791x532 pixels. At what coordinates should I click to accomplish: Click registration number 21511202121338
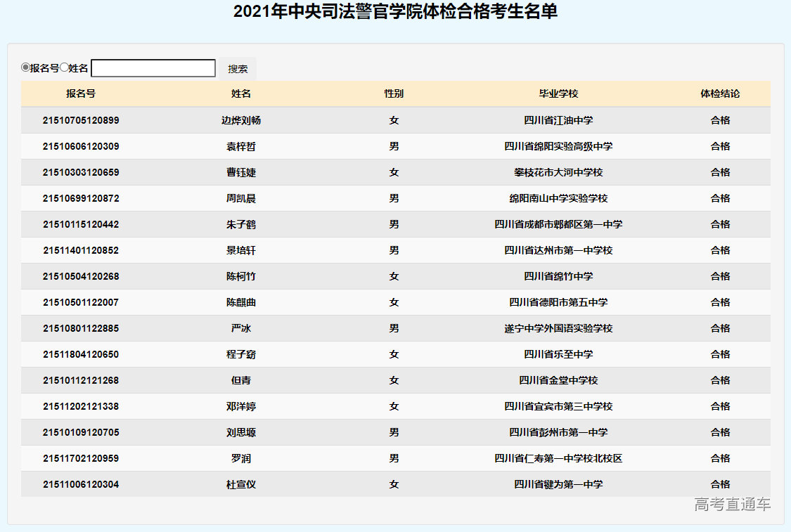[81, 406]
